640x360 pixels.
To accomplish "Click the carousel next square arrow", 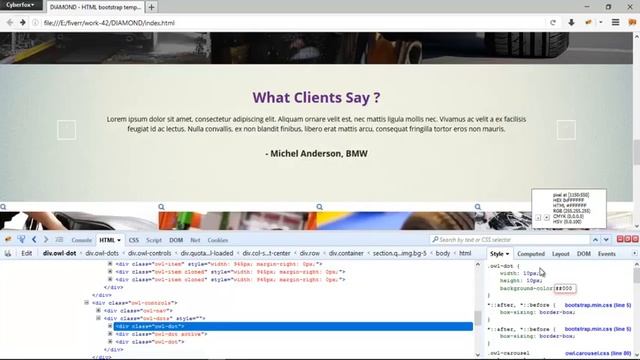I will (x=566, y=130).
